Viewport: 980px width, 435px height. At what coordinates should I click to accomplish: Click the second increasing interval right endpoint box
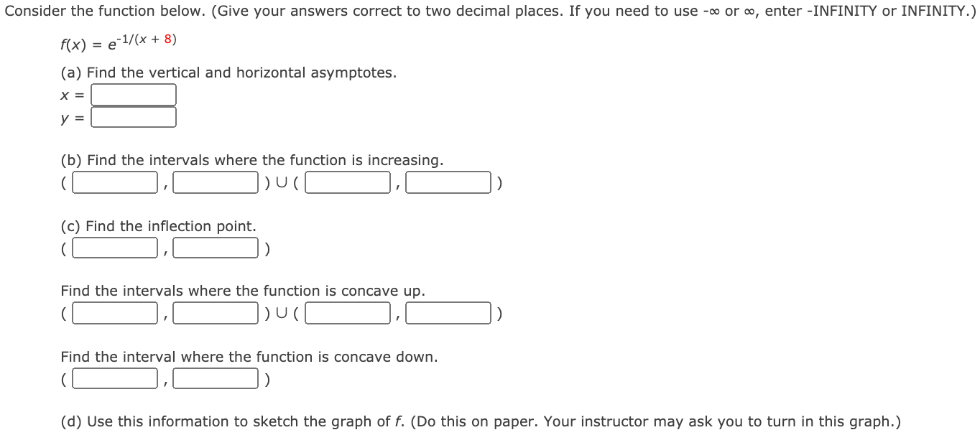click(448, 182)
